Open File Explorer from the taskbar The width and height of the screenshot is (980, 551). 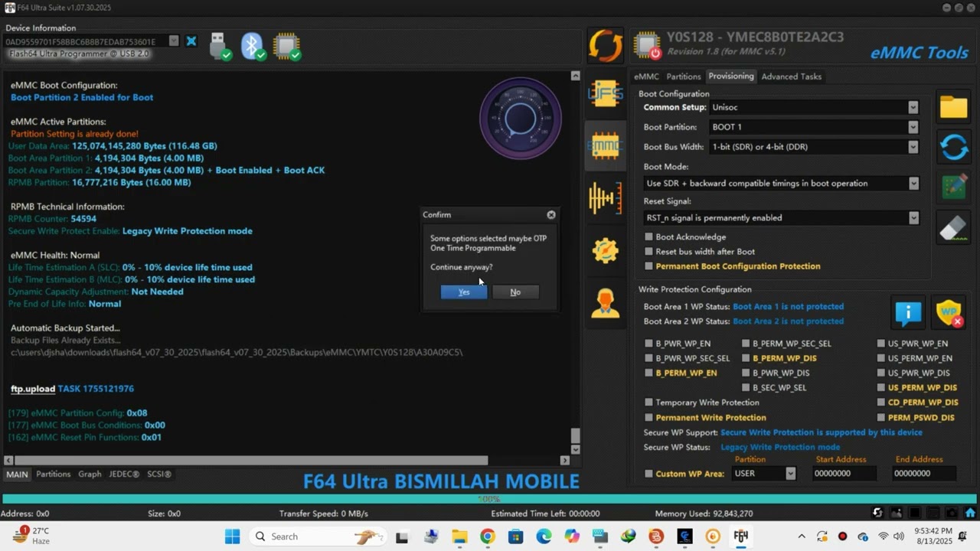[x=459, y=536]
